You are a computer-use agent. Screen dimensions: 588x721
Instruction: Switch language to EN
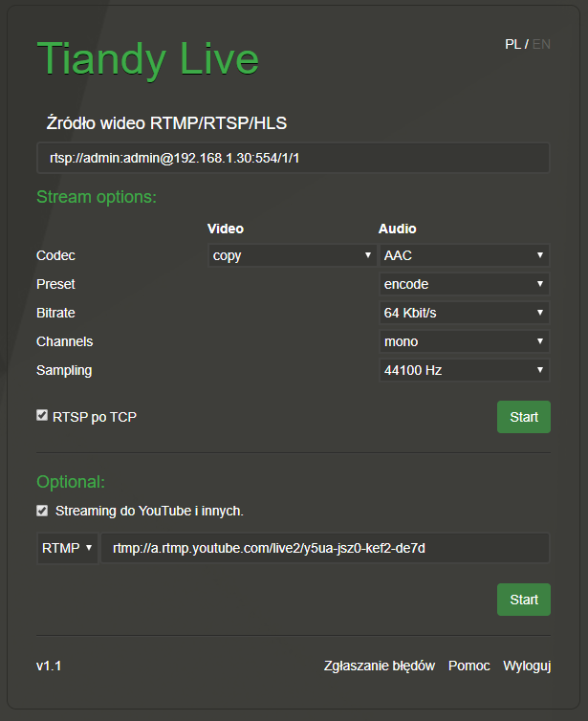pos(541,44)
